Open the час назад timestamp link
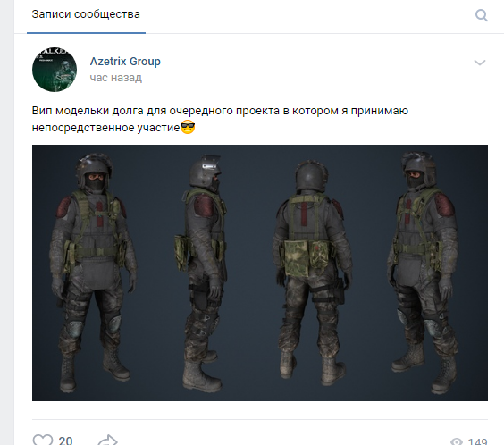The height and width of the screenshot is (445, 504). tap(115, 78)
